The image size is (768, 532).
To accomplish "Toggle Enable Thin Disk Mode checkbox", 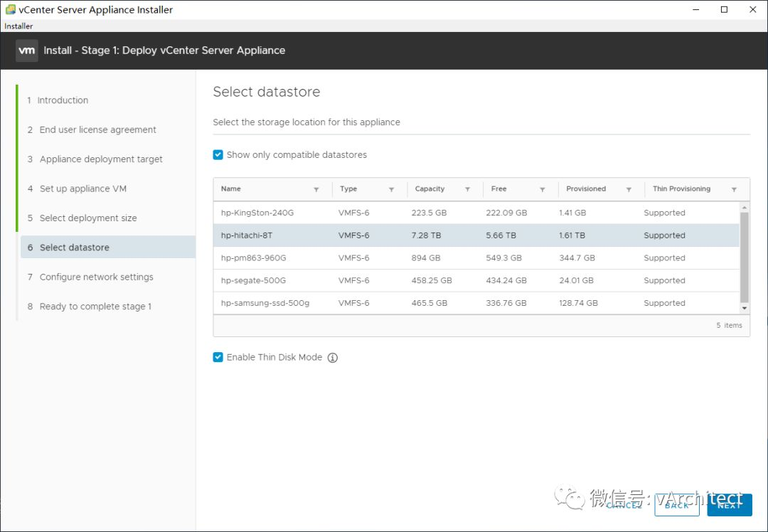I will point(218,357).
